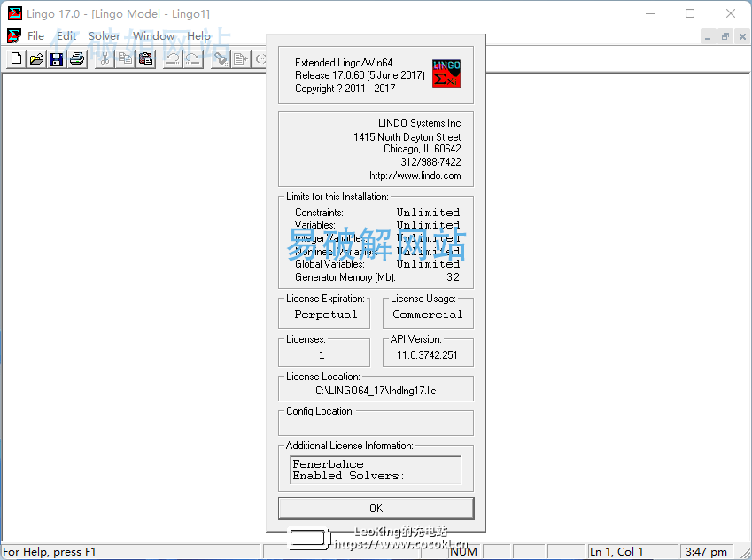Click the Undo arrow icon
This screenshot has height=560, width=752.
click(173, 59)
